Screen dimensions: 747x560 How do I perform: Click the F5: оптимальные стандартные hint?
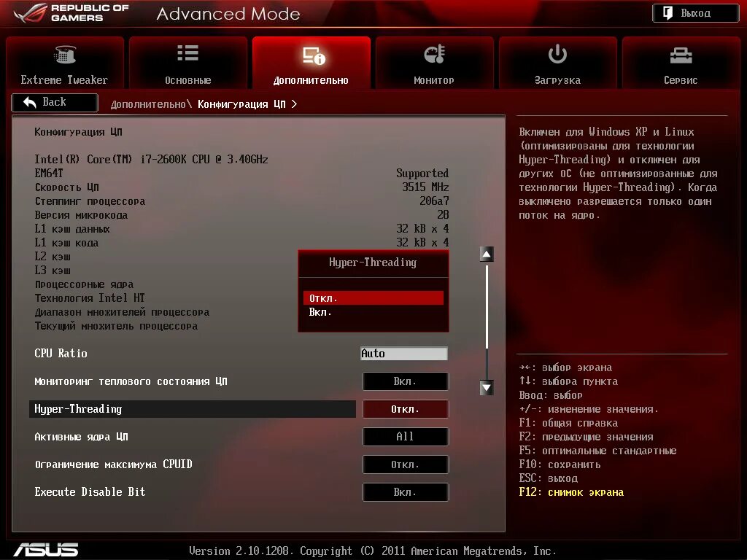click(598, 451)
